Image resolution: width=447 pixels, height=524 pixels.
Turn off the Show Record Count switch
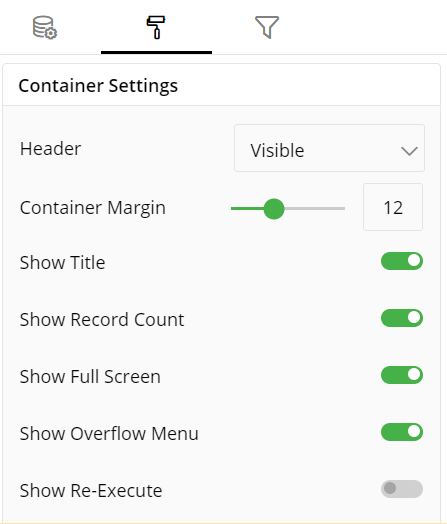[x=402, y=318]
